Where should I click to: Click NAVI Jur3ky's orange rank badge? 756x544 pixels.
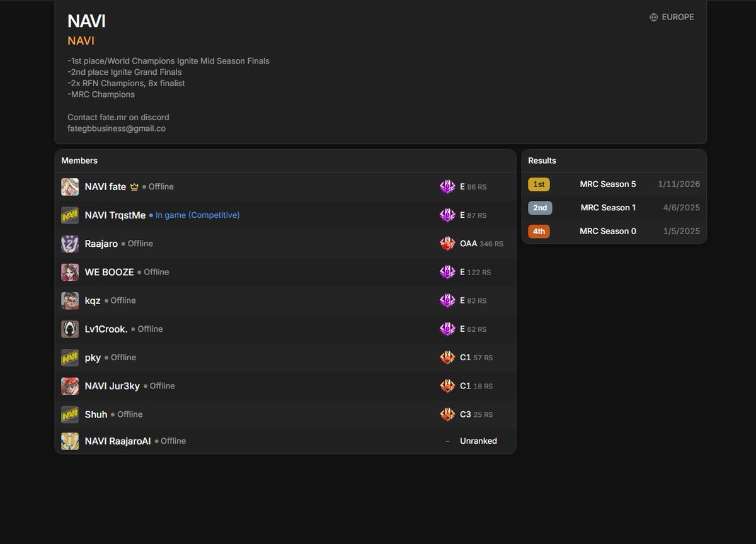(447, 386)
